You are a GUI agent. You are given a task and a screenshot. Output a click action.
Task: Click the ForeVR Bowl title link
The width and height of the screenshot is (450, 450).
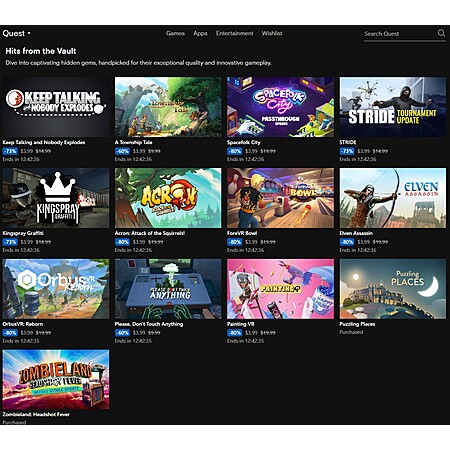pos(242,233)
